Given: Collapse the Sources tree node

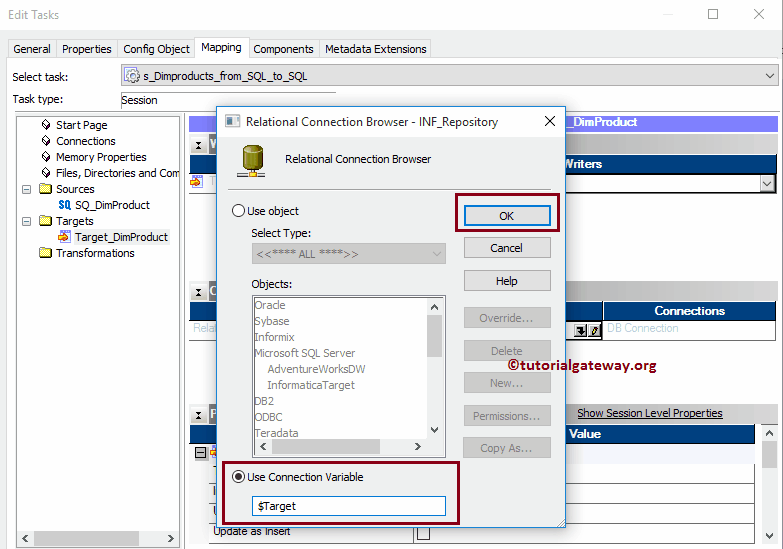Looking at the screenshot, I should (x=26, y=189).
